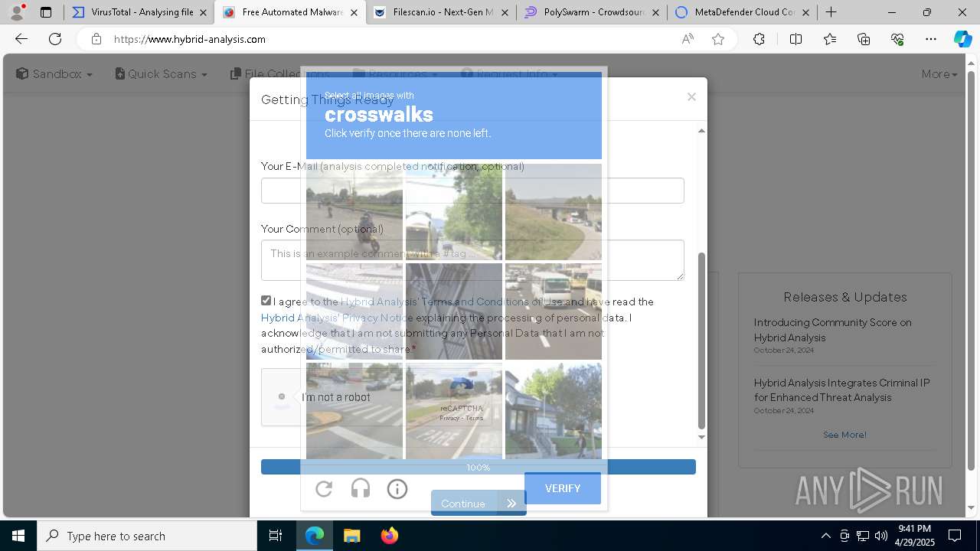The image size is (980, 551).
Task: Launch Firefox from taskbar
Action: [389, 536]
